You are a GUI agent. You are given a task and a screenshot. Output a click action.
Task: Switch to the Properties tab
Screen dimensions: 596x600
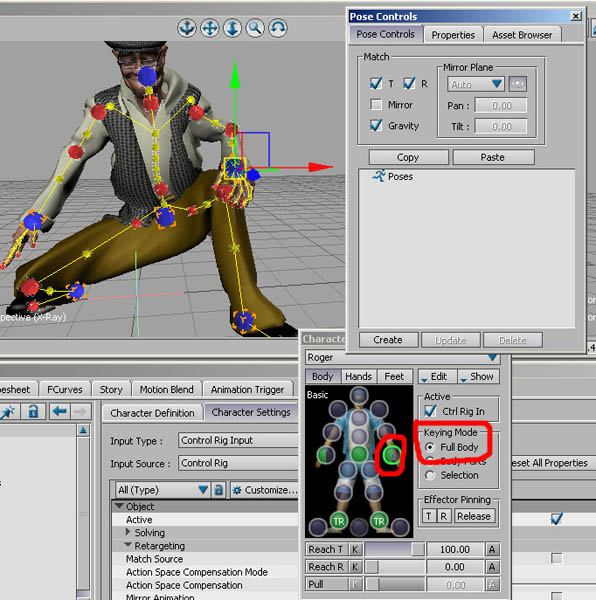[453, 35]
